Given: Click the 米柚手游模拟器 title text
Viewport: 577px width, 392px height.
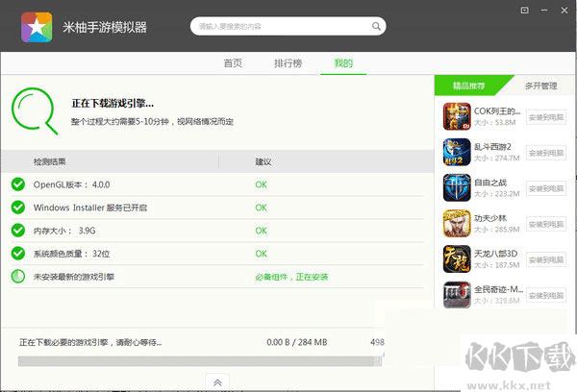Looking at the screenshot, I should pyautogui.click(x=105, y=27).
